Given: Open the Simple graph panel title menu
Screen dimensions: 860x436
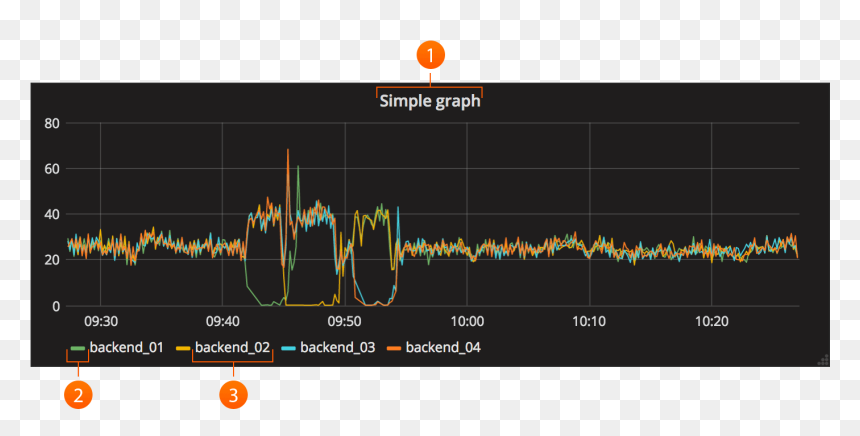Looking at the screenshot, I should 430,101.
